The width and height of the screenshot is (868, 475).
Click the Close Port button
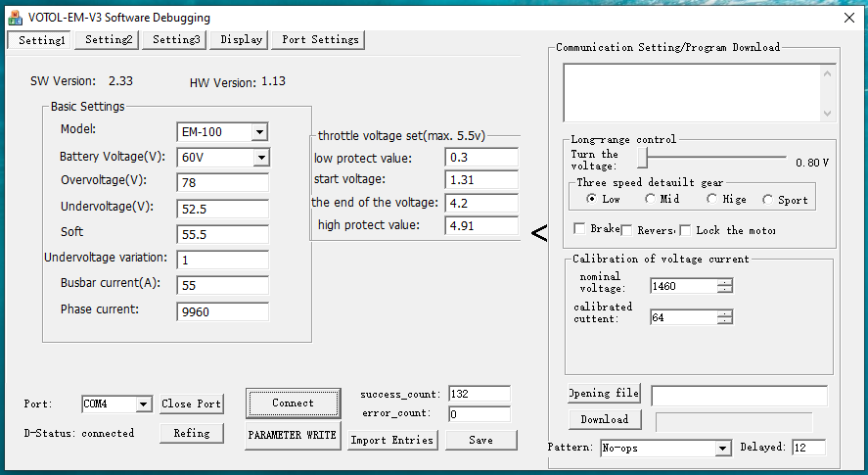click(192, 404)
